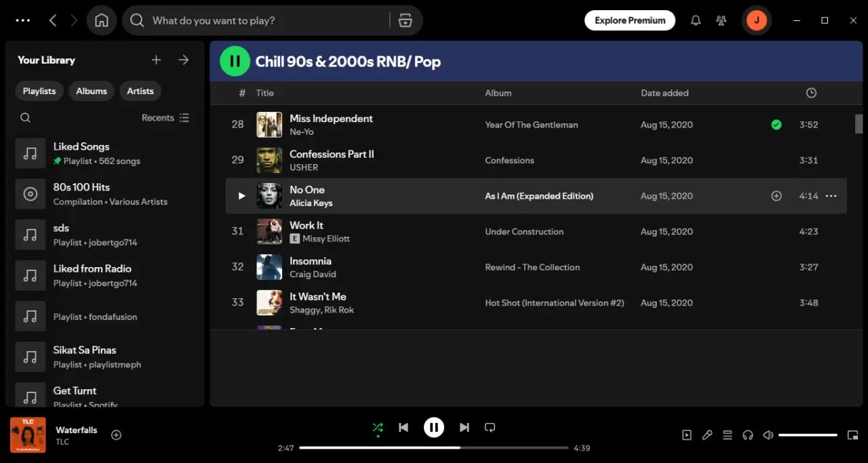Skip to the next track

pos(465,427)
